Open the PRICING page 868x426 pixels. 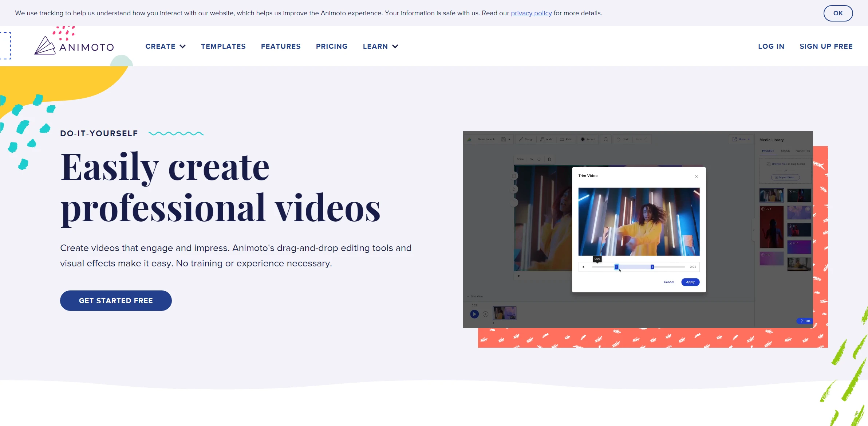pos(332,46)
